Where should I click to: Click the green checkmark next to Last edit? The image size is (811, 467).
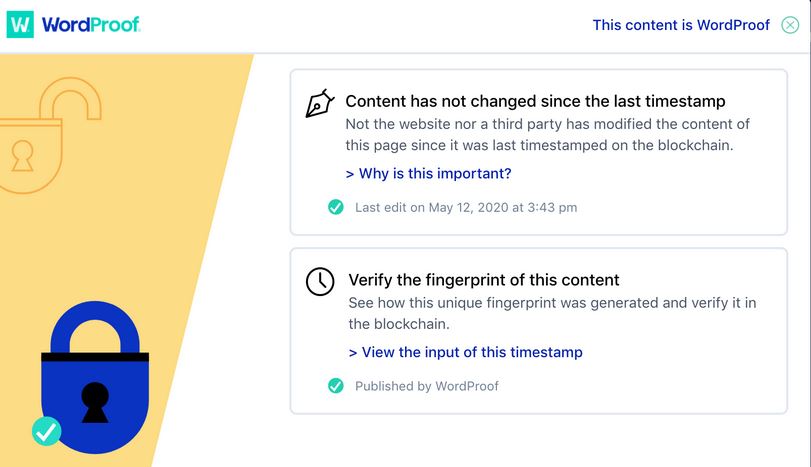tap(336, 207)
